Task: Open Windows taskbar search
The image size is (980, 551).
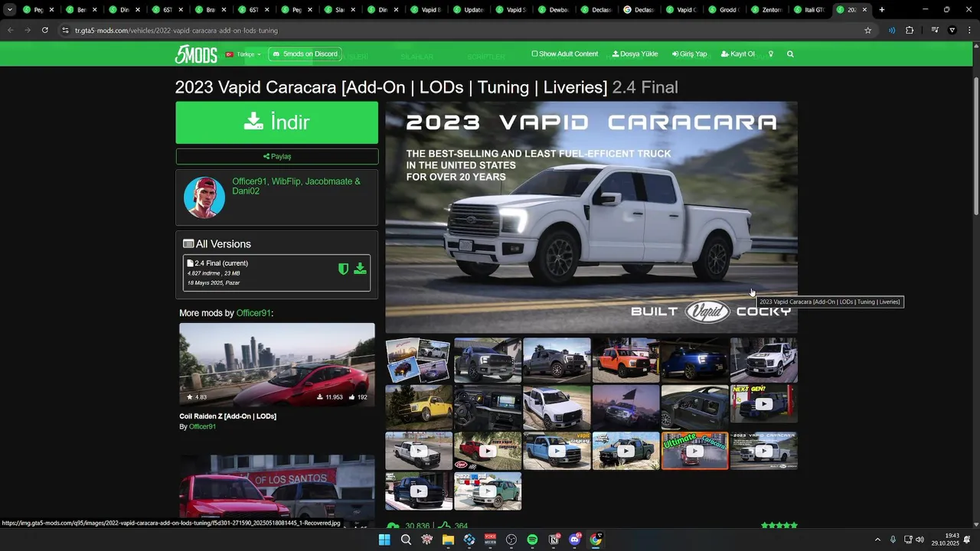Action: 406,540
